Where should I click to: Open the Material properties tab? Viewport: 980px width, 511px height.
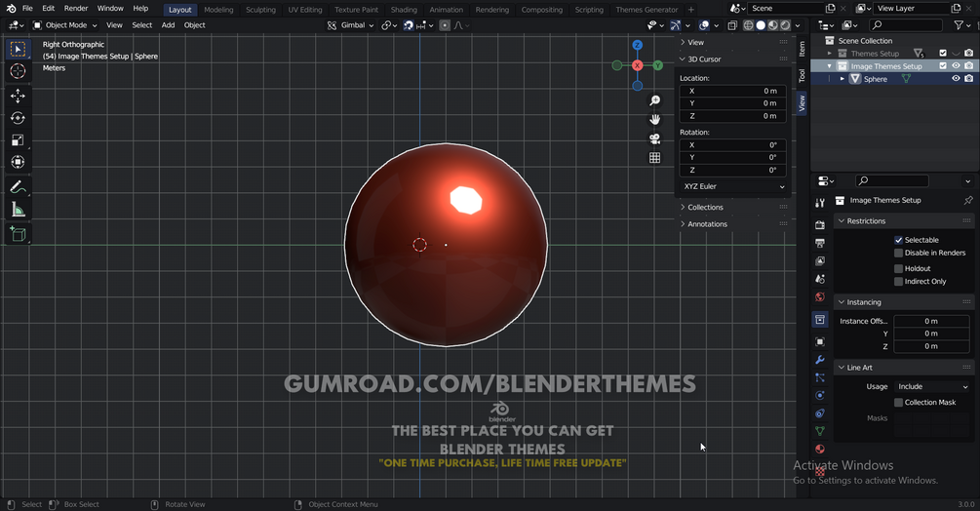click(x=820, y=450)
